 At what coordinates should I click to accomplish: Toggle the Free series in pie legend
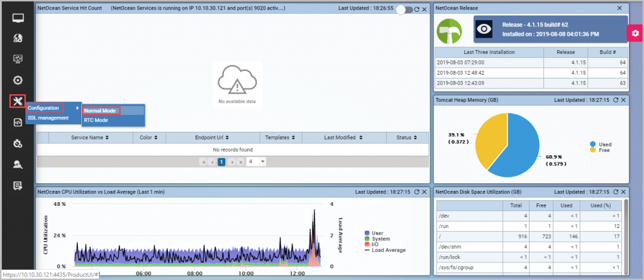click(600, 150)
